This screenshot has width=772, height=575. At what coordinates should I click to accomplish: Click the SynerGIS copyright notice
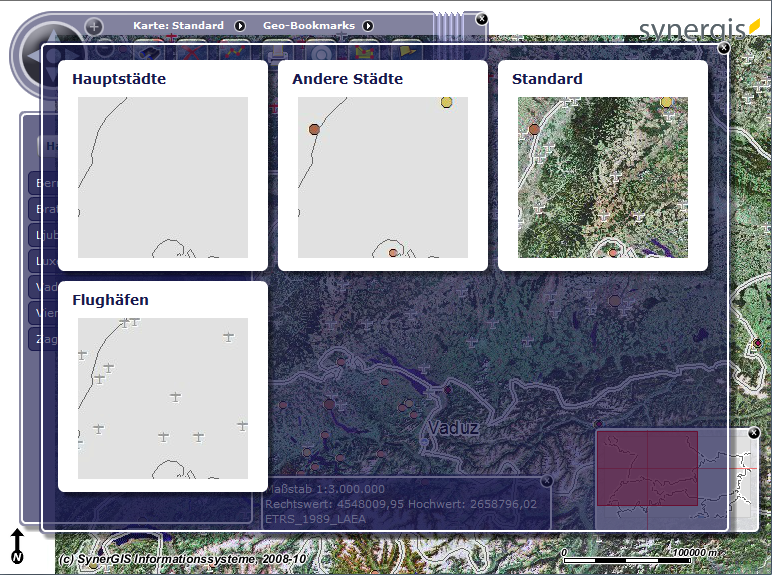tap(183, 559)
